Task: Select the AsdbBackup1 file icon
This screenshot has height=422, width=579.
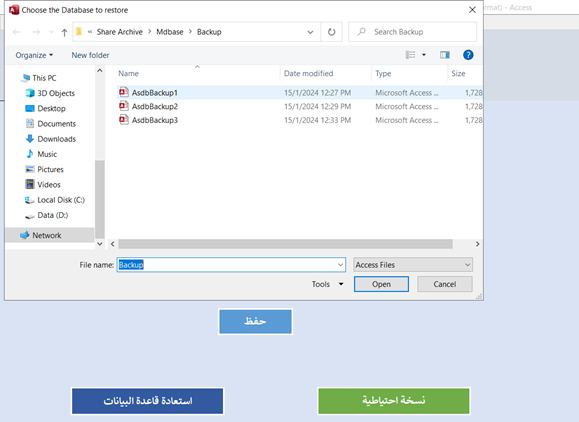Action: pyautogui.click(x=124, y=92)
